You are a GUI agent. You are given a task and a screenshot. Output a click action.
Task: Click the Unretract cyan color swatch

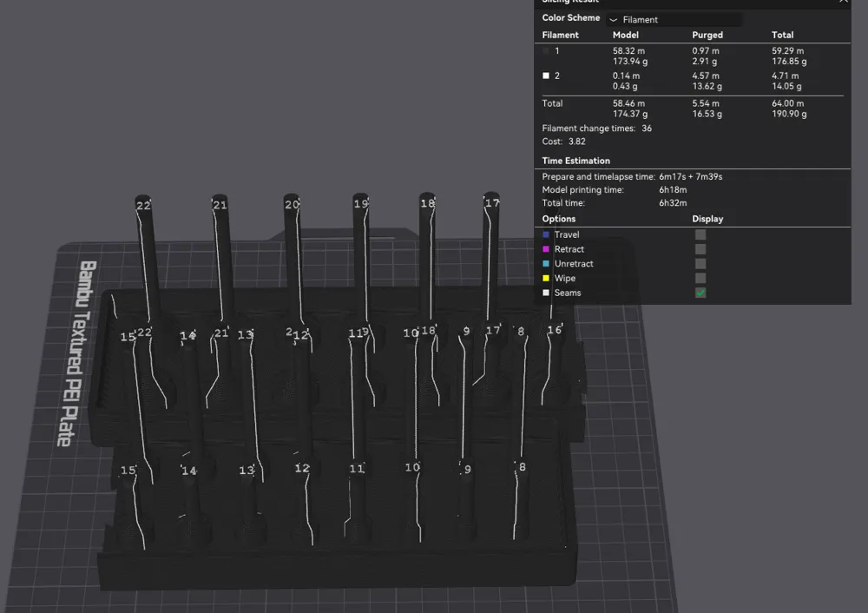(546, 264)
